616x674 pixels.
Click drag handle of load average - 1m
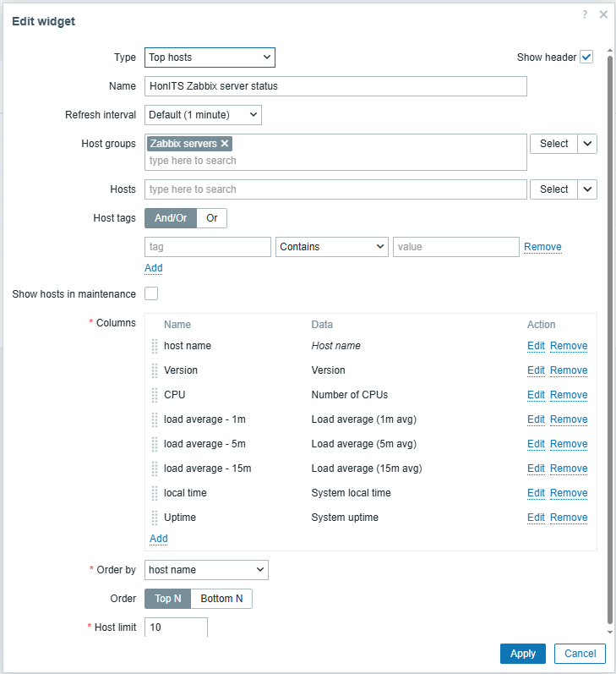155,419
